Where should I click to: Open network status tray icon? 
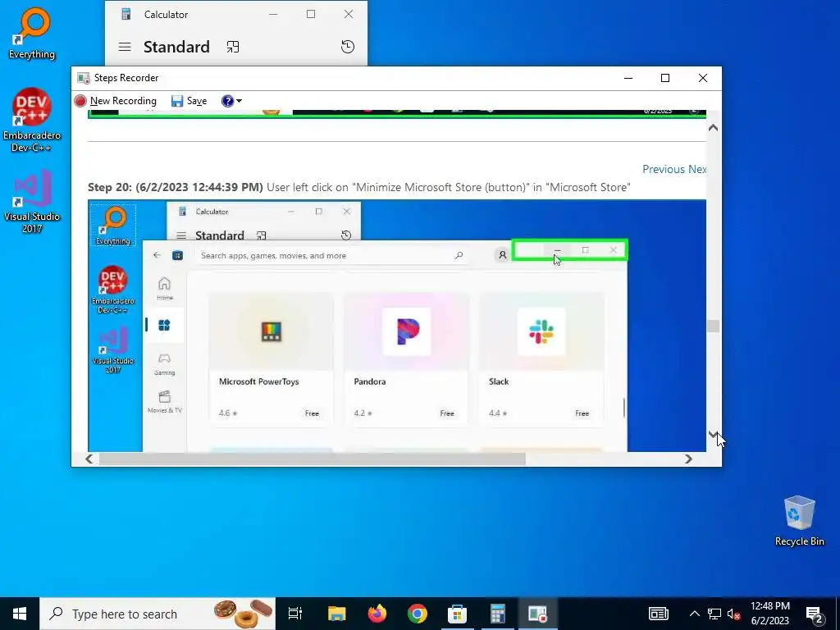[x=714, y=614]
